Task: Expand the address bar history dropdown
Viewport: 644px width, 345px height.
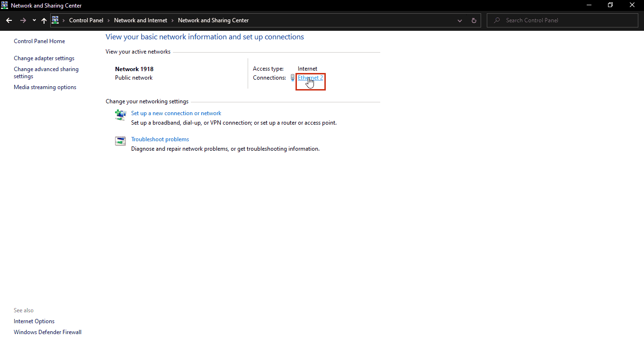Action: click(460, 20)
